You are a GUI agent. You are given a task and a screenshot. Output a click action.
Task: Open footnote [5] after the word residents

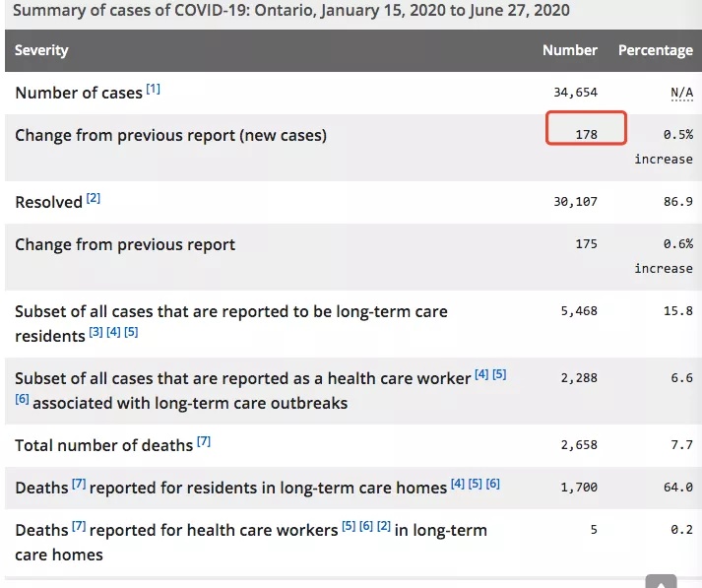tap(131, 332)
